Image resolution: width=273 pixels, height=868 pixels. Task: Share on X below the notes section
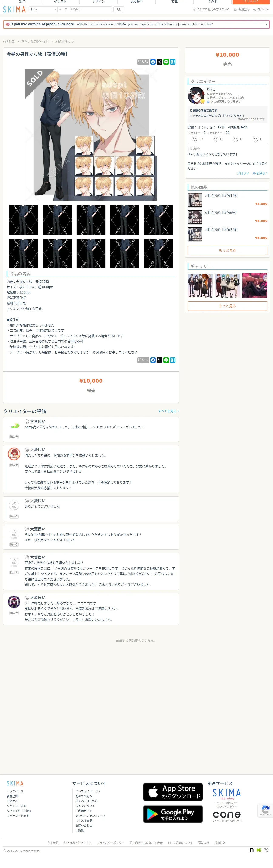159,360
